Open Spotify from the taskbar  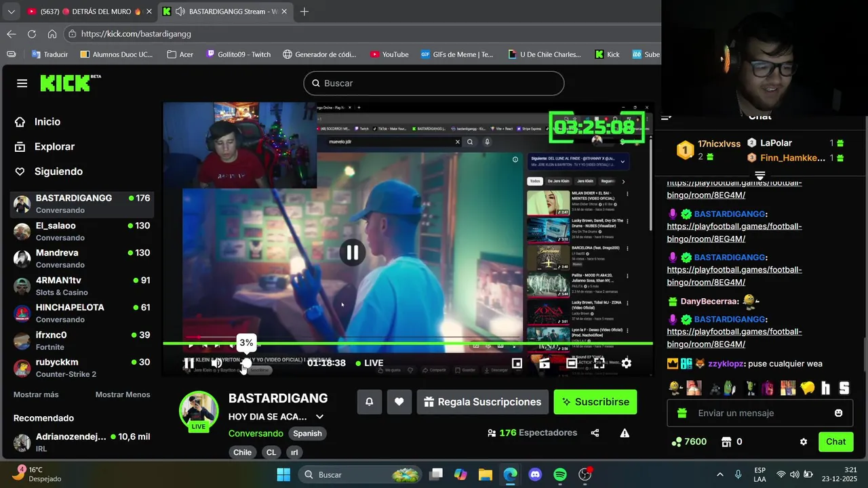(x=560, y=474)
